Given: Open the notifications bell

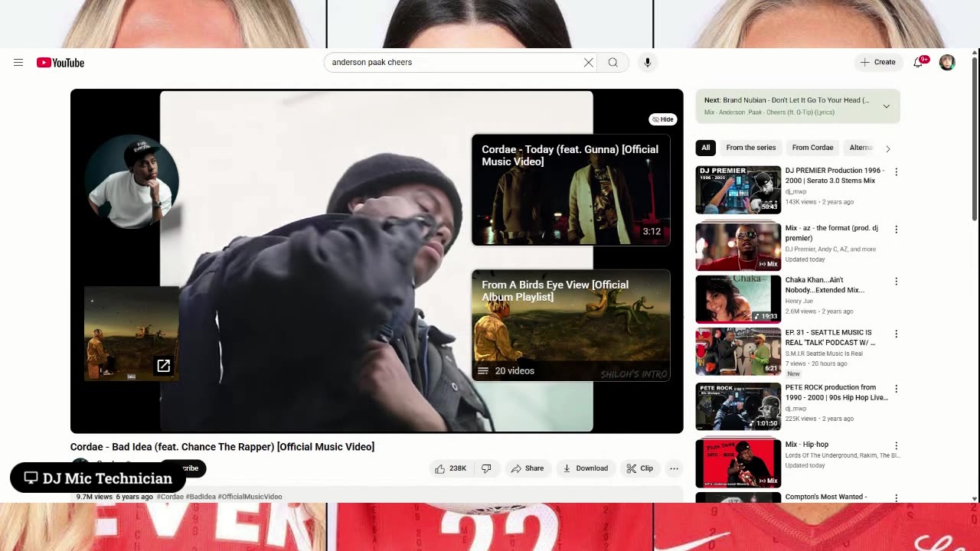Looking at the screenshot, I should tap(919, 63).
